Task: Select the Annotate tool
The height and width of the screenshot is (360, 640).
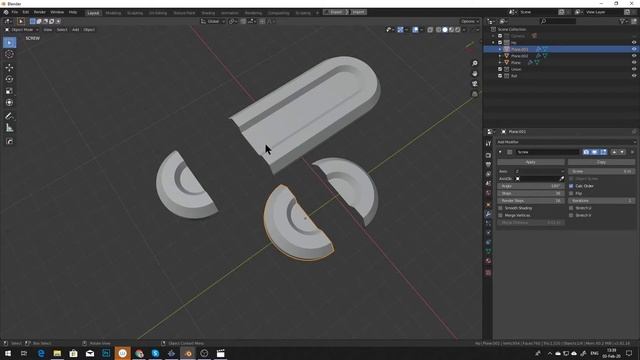Action: [9, 116]
